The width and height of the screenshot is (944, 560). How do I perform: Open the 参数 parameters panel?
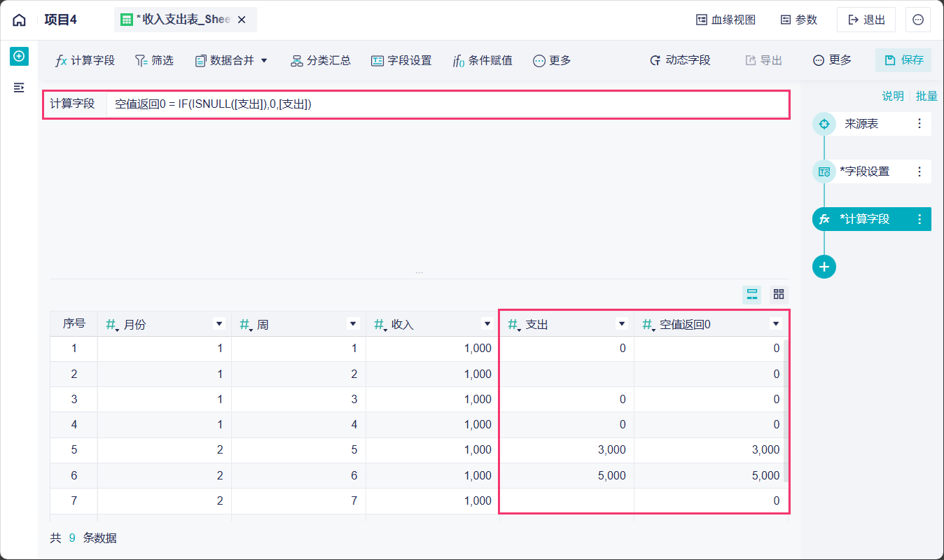(799, 20)
